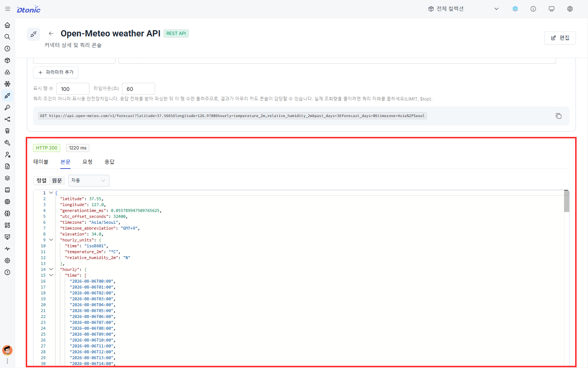This screenshot has height=368, width=588.
Task: Click the 표시 행 수 input field
Action: coord(73,89)
